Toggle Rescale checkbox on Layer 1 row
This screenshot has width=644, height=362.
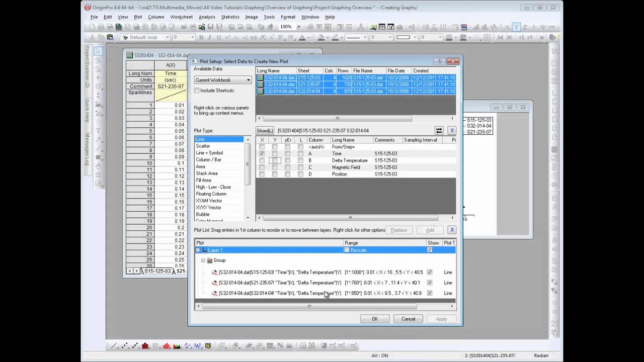coord(347,250)
